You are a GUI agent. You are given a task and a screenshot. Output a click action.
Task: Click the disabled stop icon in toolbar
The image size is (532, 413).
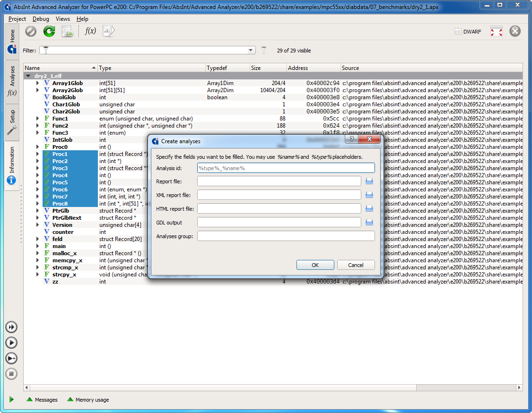(x=31, y=32)
